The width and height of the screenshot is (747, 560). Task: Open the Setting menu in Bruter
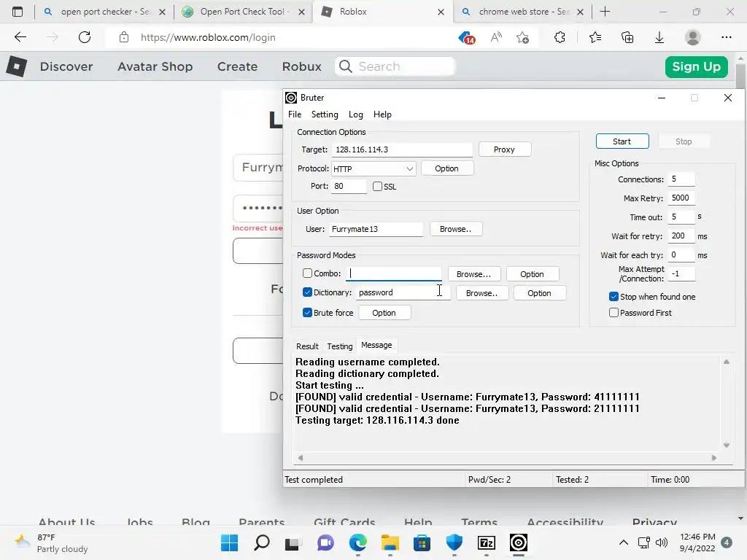[x=325, y=114]
